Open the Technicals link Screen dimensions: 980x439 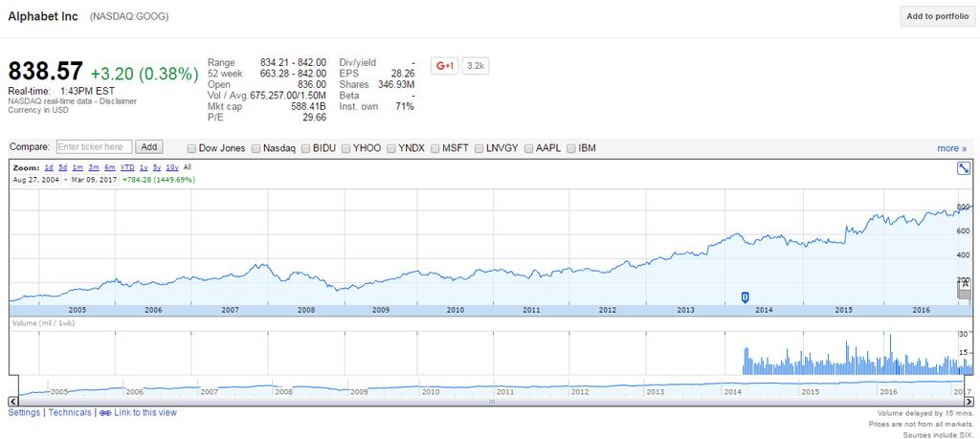(x=70, y=413)
